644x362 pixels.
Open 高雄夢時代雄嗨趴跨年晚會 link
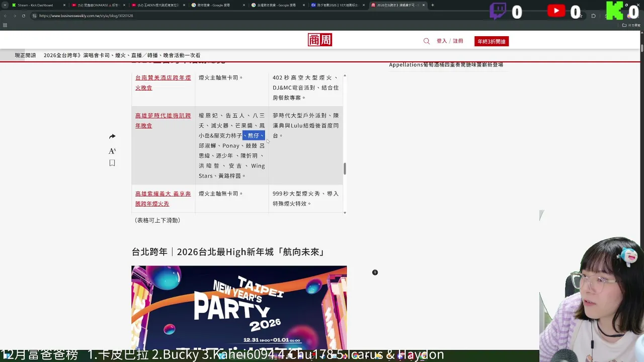coord(163,121)
